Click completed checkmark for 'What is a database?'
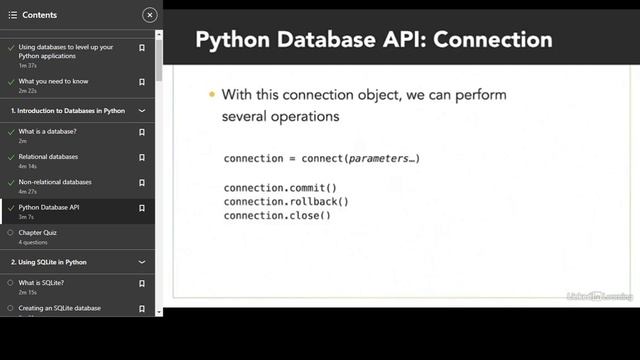Image resolution: width=640 pixels, height=360 pixels. (11, 132)
